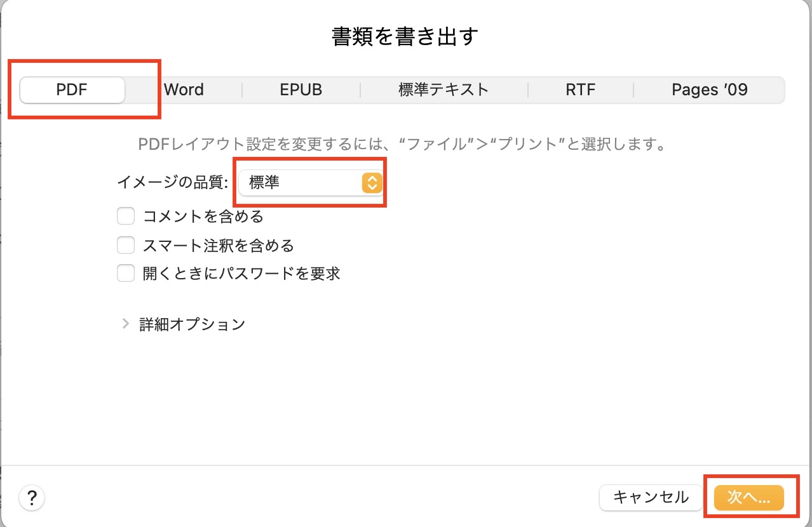The image size is (812, 527).
Task: Proceed with the 次へ… button
Action: [x=748, y=498]
